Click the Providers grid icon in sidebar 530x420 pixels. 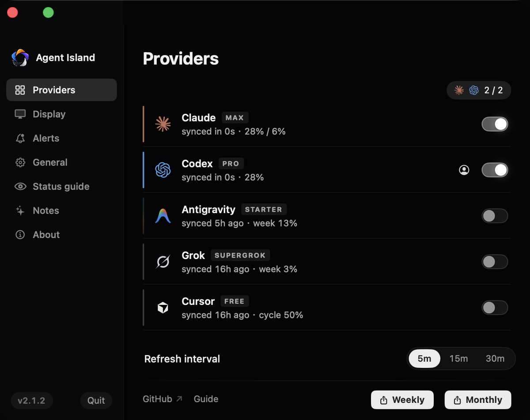coord(20,90)
